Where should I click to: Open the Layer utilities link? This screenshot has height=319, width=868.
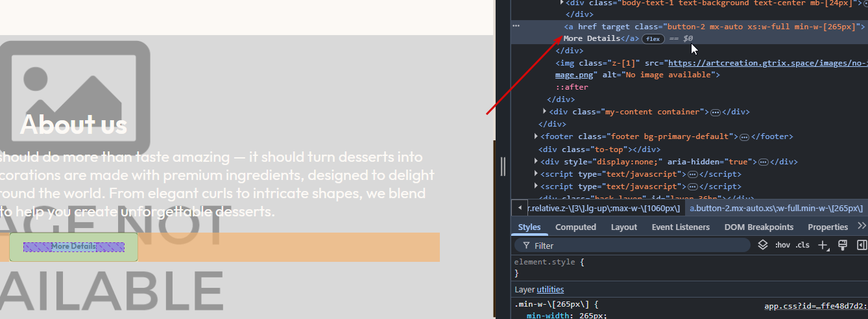point(550,289)
